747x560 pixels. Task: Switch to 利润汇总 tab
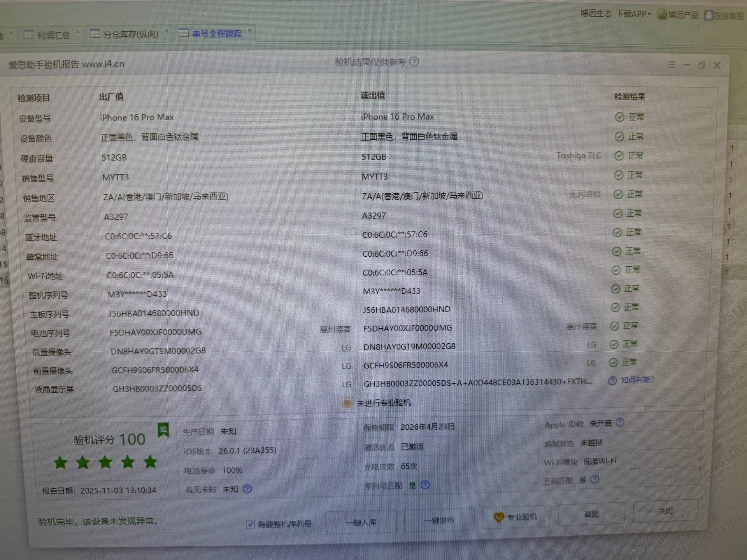(x=53, y=35)
